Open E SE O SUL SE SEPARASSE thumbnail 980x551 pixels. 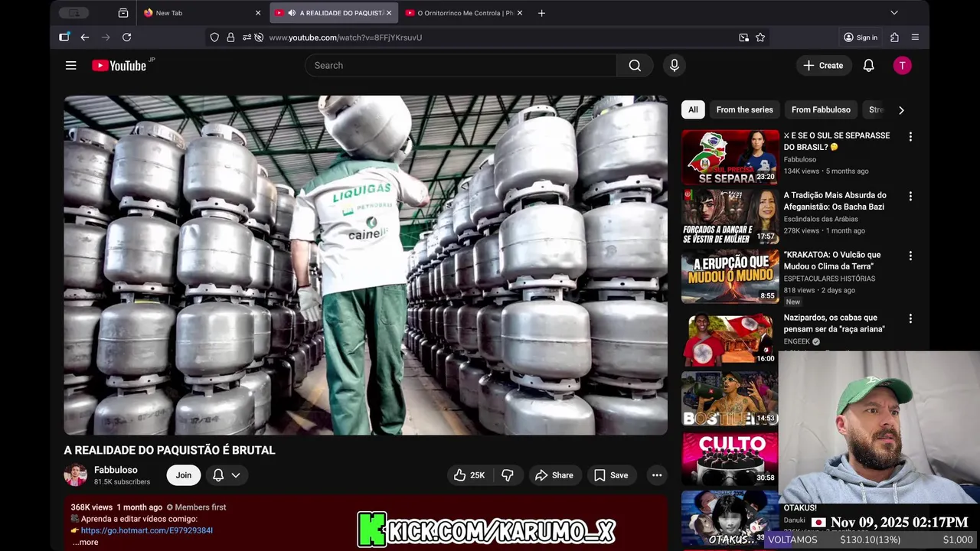pos(730,157)
